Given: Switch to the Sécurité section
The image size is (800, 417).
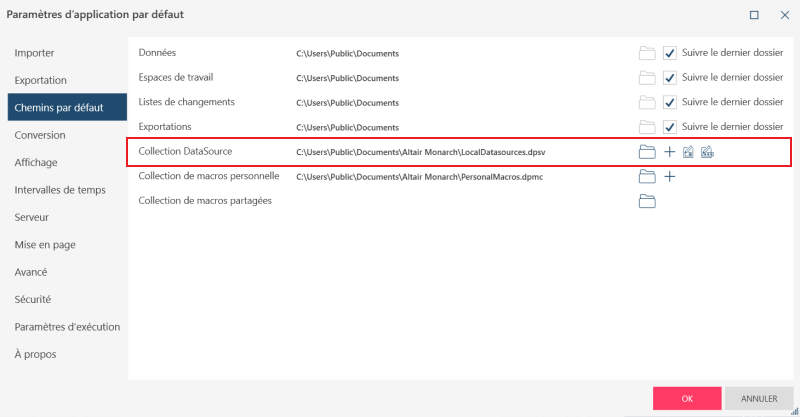Looking at the screenshot, I should pos(33,299).
